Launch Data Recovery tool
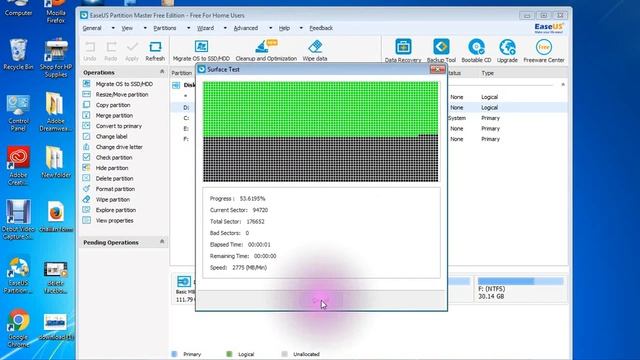Screen dimensions: 640x360 [x=403, y=51]
